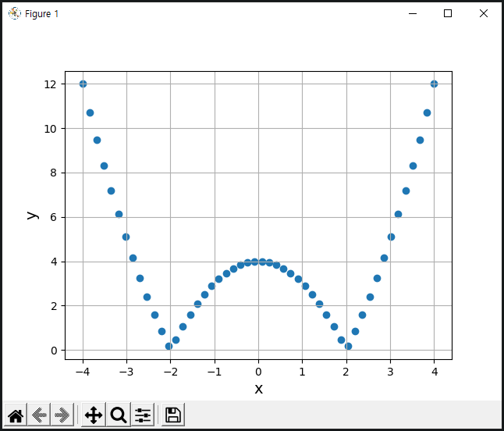Open the Configure subplots sliders icon
This screenshot has width=504, height=431.
click(x=143, y=415)
